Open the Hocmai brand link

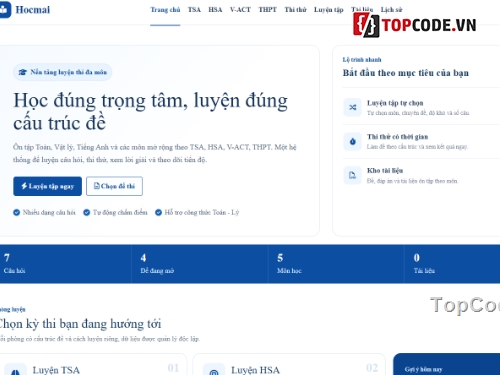coord(25,10)
